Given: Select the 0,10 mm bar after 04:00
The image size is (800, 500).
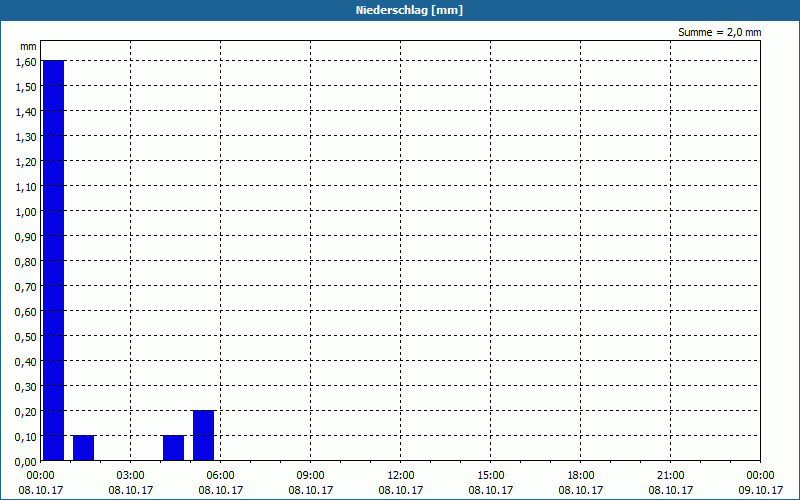Looking at the screenshot, I should [x=173, y=448].
